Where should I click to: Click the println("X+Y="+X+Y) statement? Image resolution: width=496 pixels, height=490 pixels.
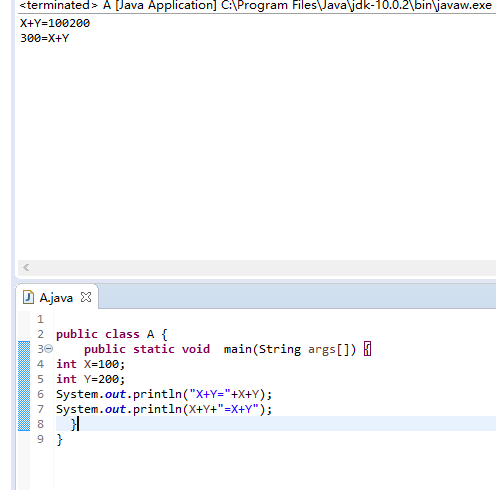pos(164,394)
